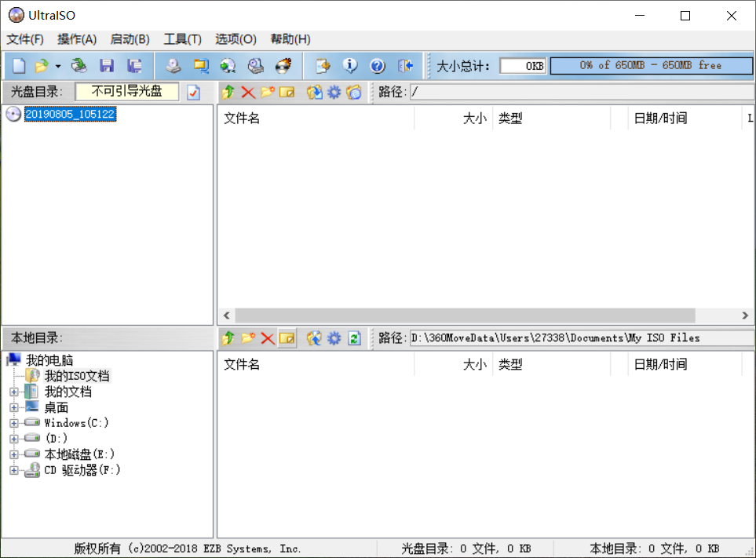Select 我的电脑 in local tree

click(49, 360)
